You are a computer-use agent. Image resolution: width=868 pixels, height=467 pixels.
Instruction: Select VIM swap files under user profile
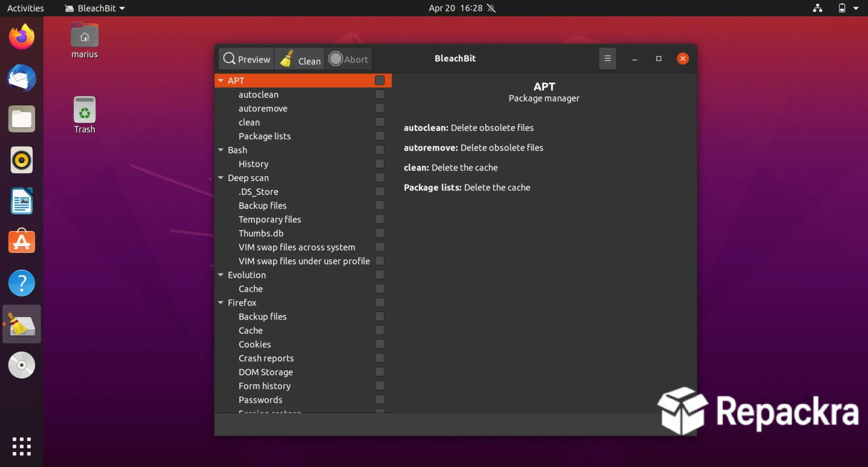click(x=303, y=261)
